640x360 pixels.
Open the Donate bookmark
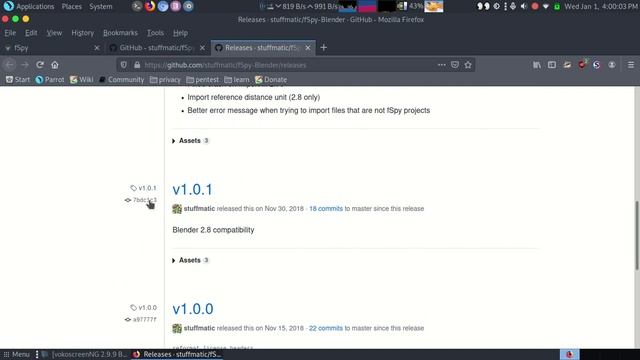coord(271,80)
